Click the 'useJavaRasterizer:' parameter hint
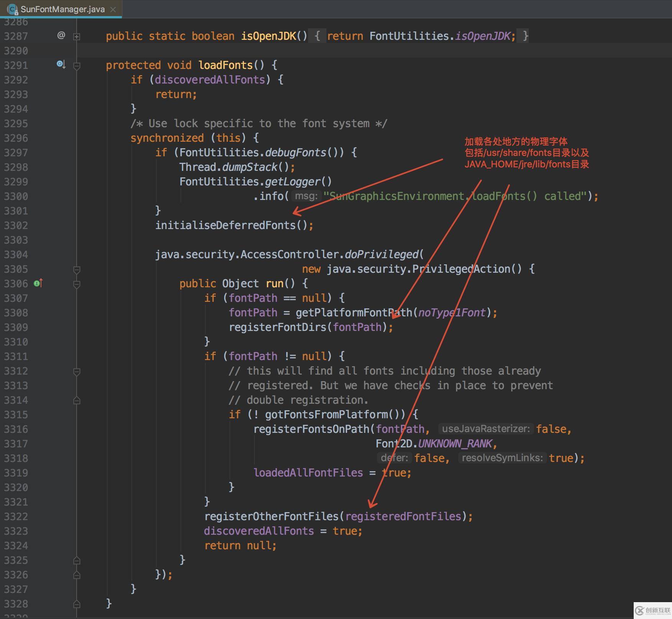 pos(486,429)
